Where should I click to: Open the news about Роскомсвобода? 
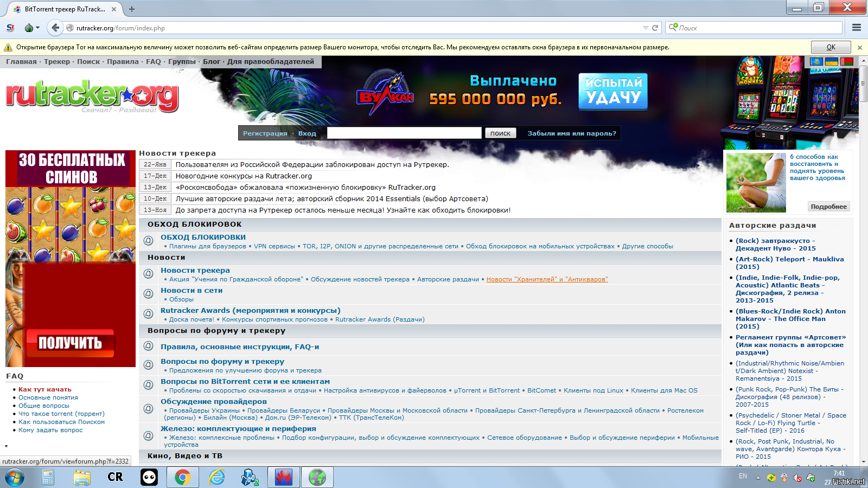305,188
